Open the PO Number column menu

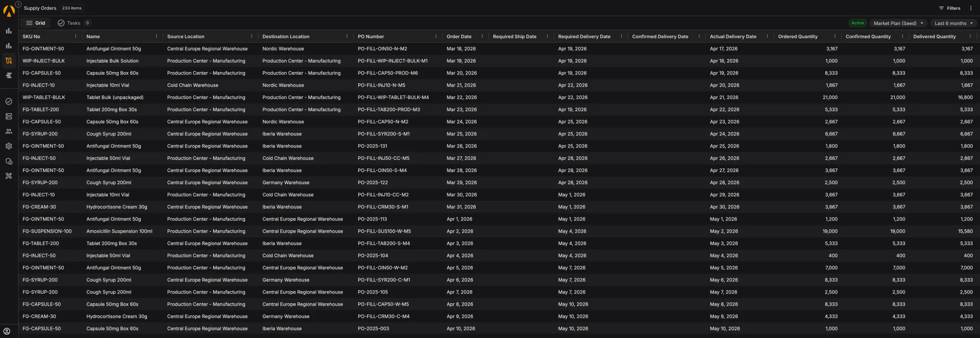pyautogui.click(x=436, y=36)
